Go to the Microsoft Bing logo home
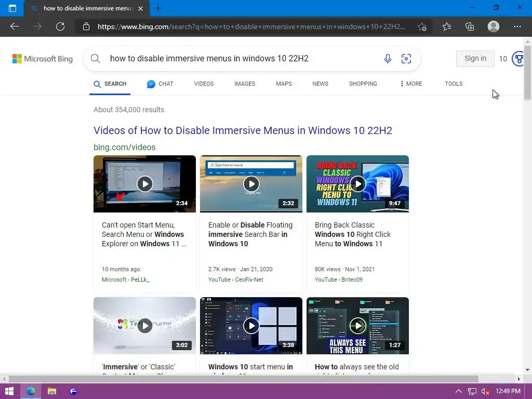Viewport: 532px width, 399px height. point(43,59)
